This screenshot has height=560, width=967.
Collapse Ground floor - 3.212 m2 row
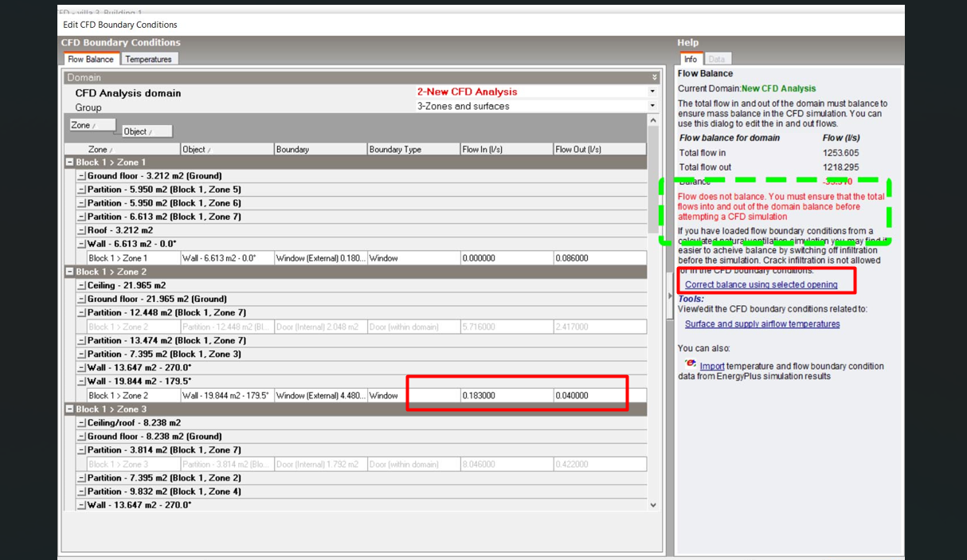click(x=81, y=176)
